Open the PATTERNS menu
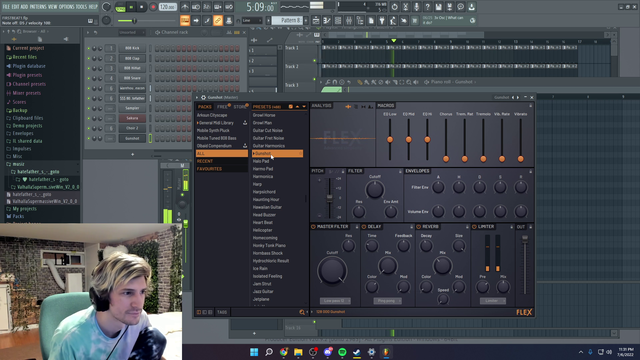Image resolution: width=640 pixels, height=360 pixels. point(38,7)
